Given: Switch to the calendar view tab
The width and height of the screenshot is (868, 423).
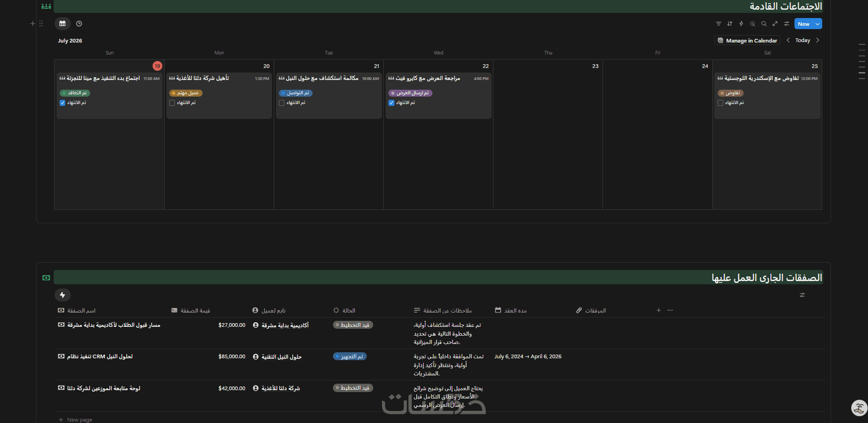Looking at the screenshot, I should pyautogui.click(x=62, y=24).
